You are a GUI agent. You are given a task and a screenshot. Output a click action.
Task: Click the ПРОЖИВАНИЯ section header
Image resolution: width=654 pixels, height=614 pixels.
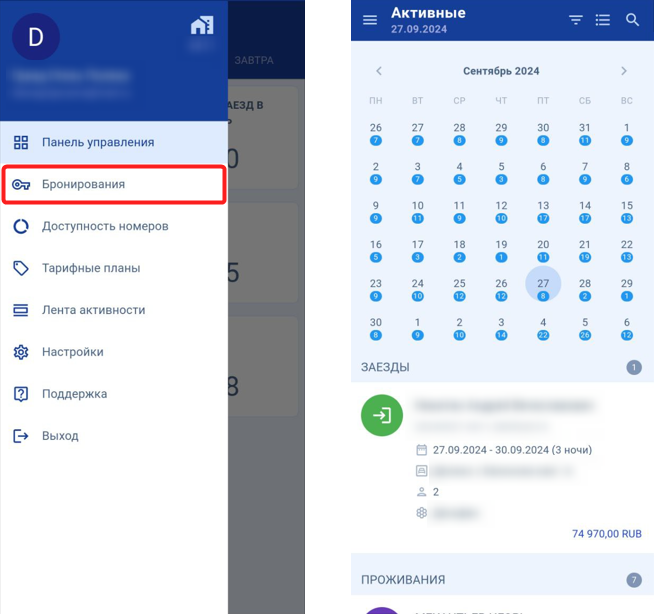pyautogui.click(x=502, y=579)
